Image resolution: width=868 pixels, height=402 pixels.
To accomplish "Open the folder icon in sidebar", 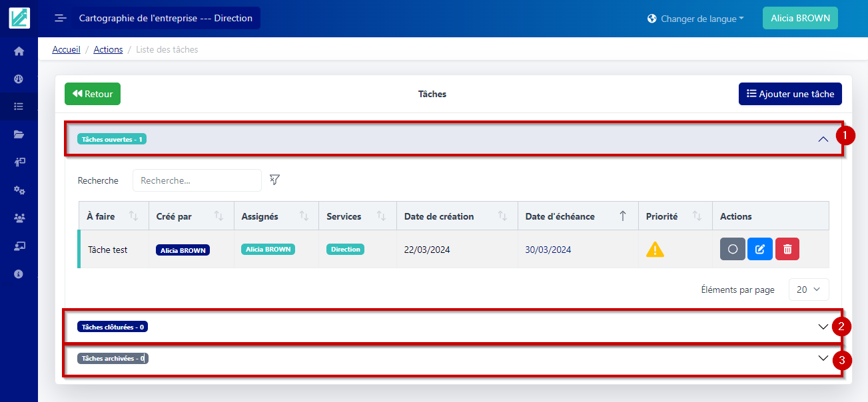I will 19,134.
